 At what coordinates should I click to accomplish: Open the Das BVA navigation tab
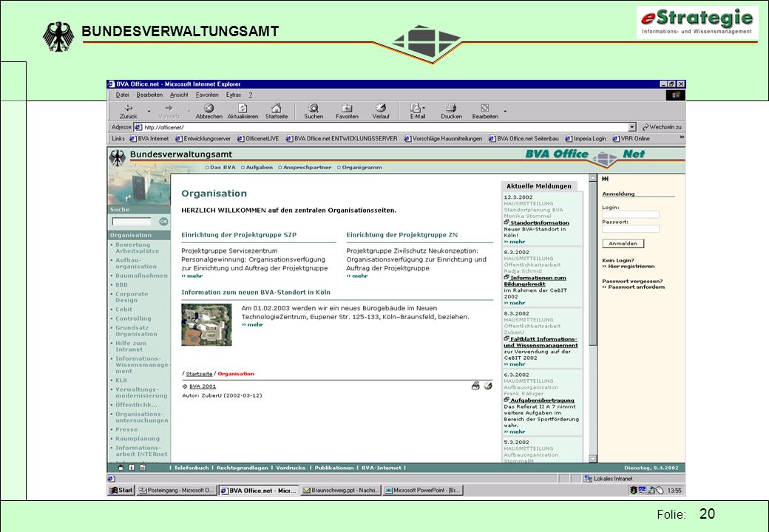coord(220,168)
